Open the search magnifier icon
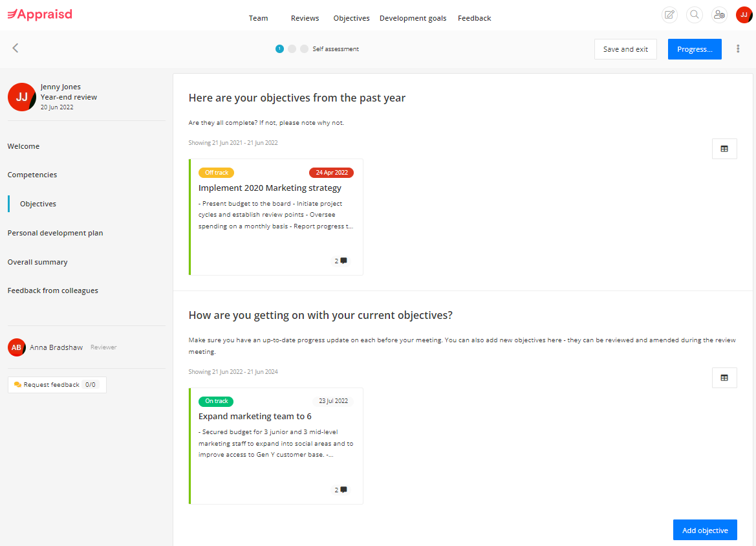The height and width of the screenshot is (546, 756). pos(695,14)
